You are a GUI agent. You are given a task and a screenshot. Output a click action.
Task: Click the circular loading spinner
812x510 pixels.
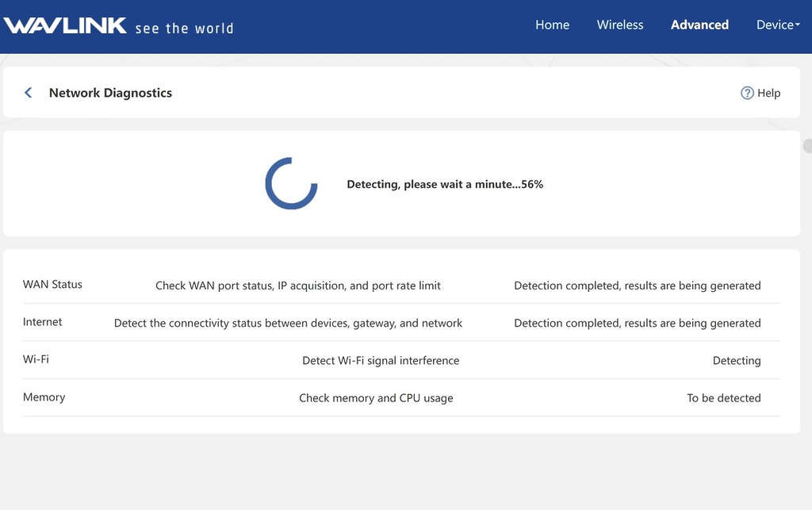291,183
